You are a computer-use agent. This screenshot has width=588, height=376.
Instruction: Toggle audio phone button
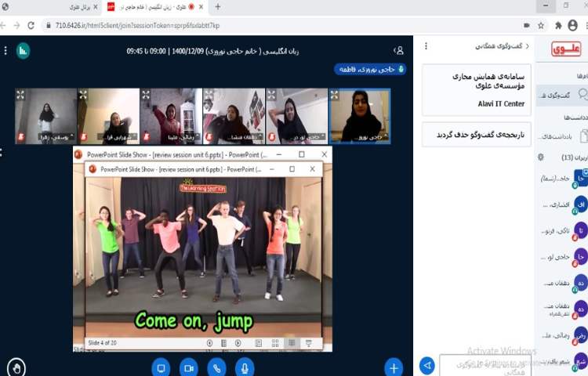216,368
